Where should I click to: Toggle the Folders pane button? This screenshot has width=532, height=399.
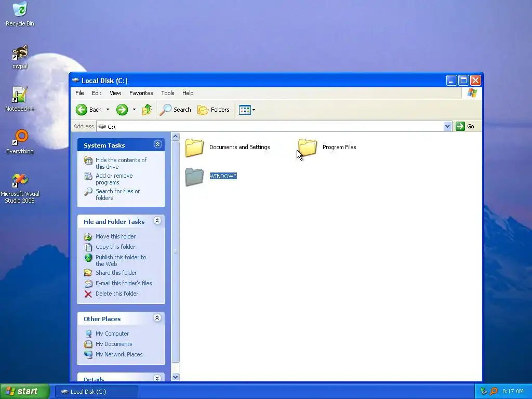[214, 110]
